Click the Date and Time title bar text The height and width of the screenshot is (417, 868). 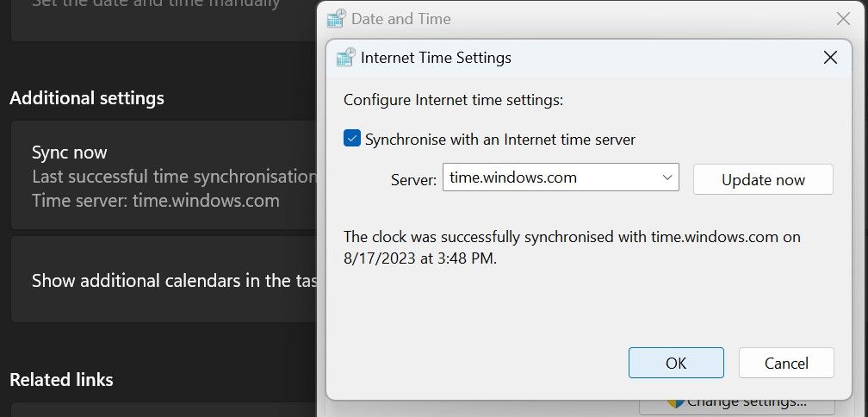click(x=400, y=18)
